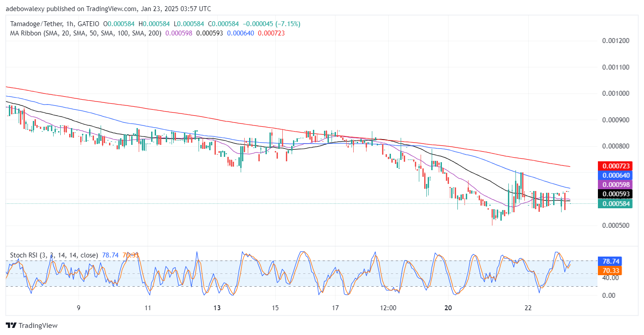Click the 40.00 Stoch RSI scale value
Screen dimensions: 644x335
611,278
